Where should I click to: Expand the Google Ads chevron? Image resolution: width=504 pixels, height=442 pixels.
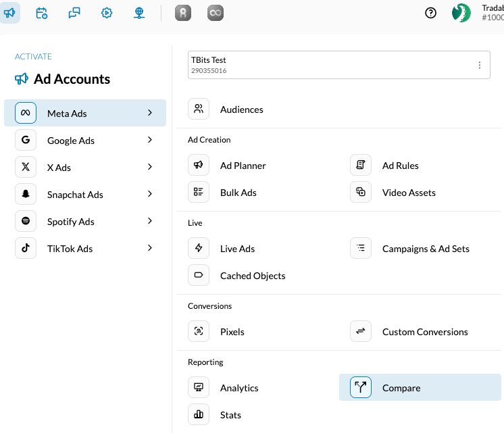pos(150,141)
